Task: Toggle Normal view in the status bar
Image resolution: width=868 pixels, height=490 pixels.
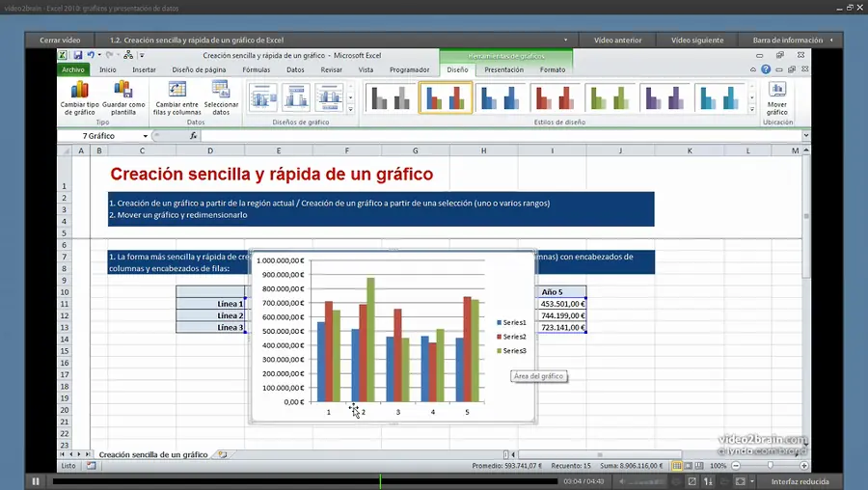Action: pos(677,466)
